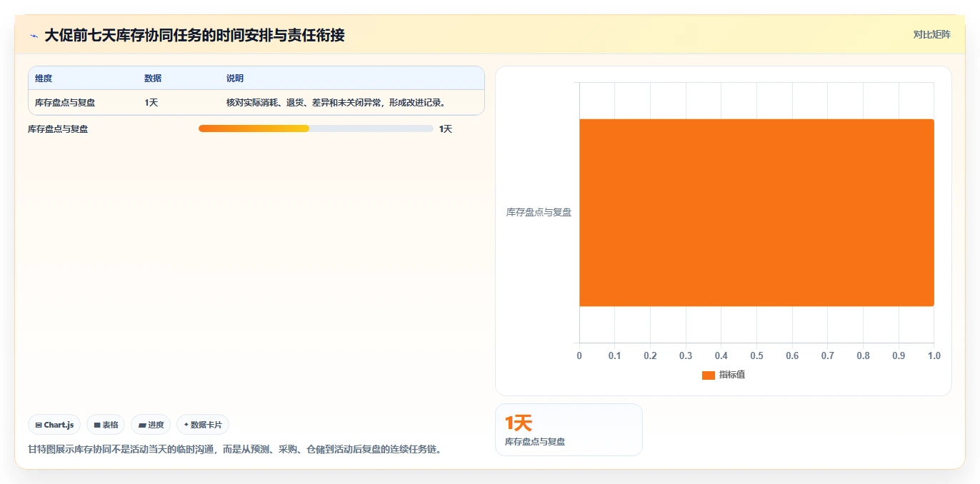Click the orange 指标值 legend swatch

[x=708, y=375]
